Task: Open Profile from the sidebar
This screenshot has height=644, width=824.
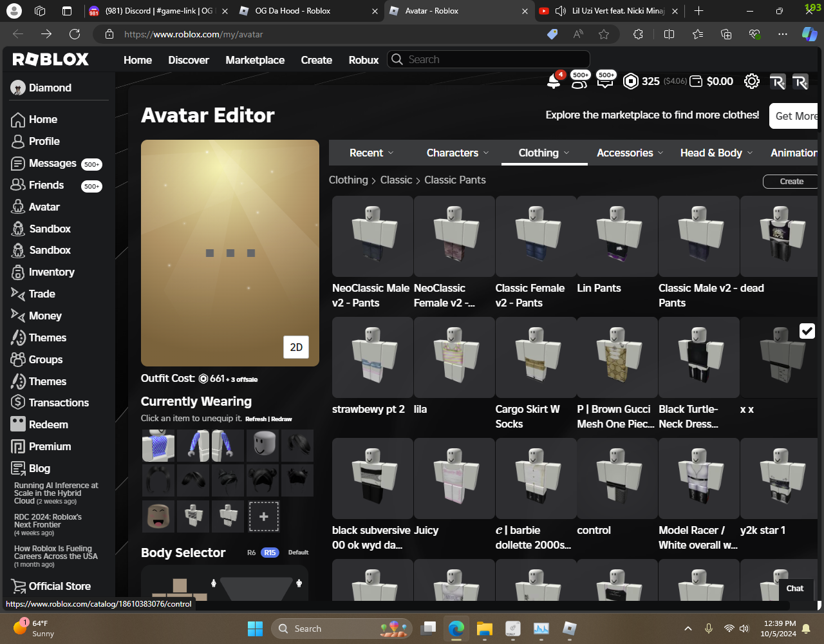Action: tap(44, 141)
